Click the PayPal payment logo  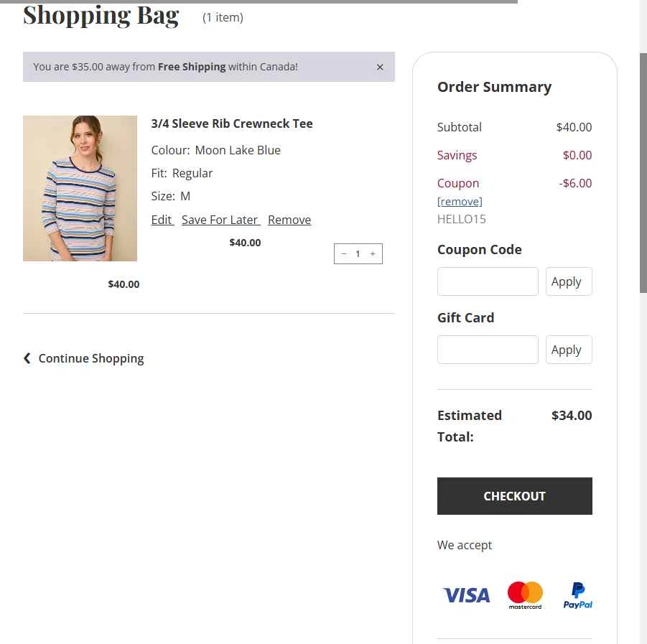pyautogui.click(x=578, y=595)
